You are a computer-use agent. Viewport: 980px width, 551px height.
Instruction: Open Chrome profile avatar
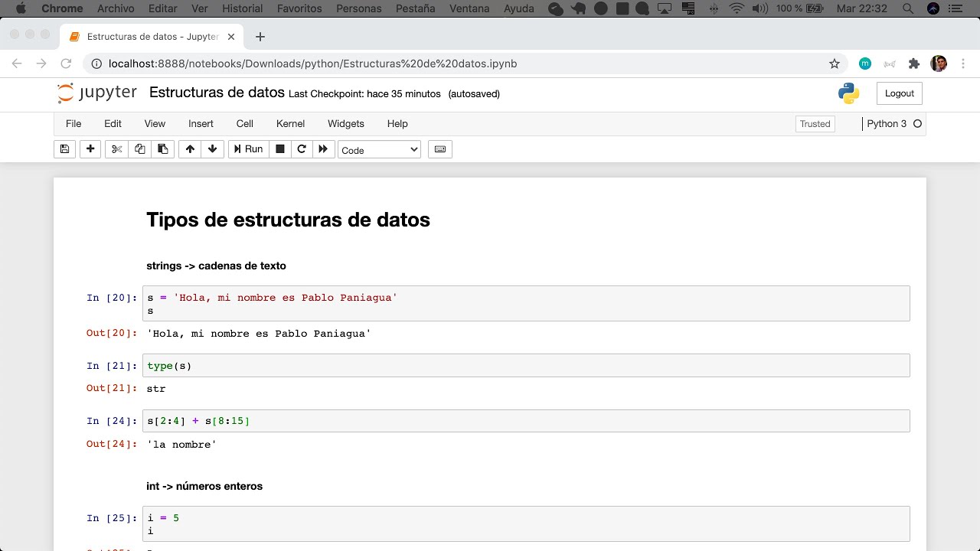click(939, 64)
